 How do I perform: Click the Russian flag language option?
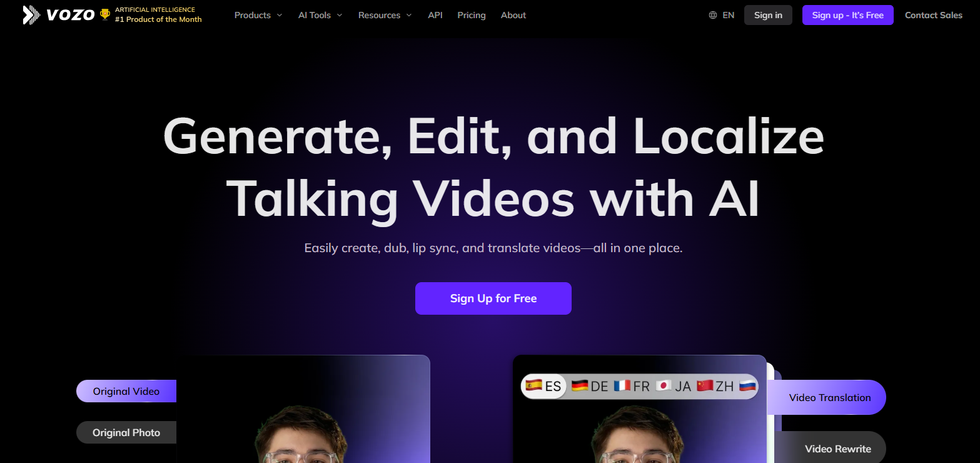point(748,386)
